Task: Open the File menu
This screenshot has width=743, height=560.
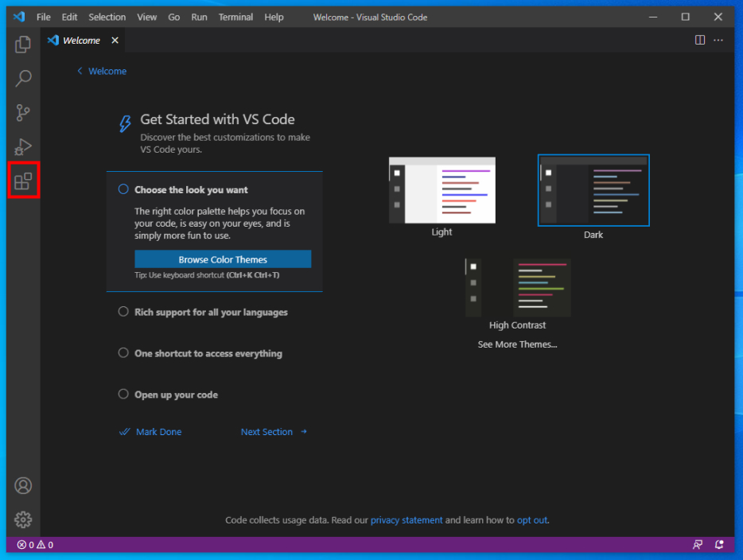Action: (44, 17)
